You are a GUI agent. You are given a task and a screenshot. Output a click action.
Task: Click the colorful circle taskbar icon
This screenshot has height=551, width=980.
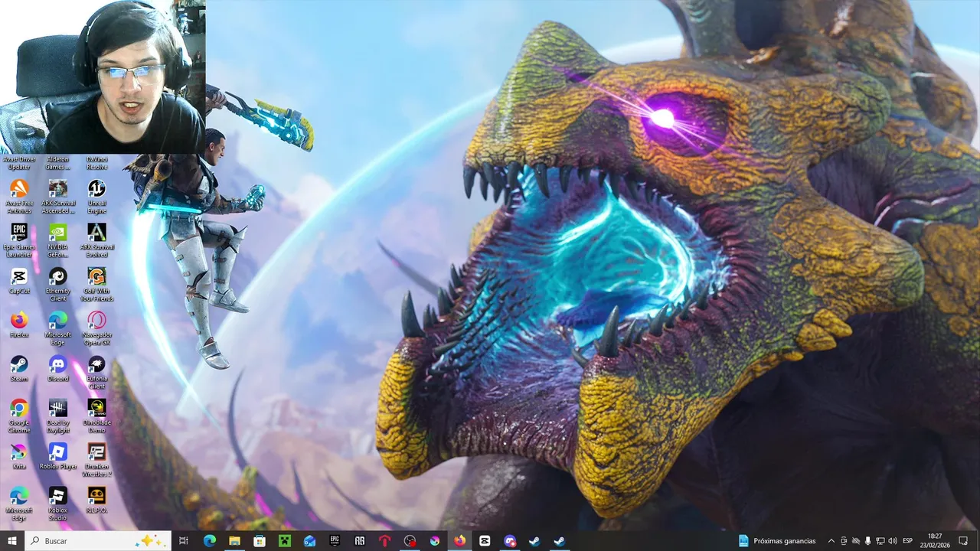point(434,540)
